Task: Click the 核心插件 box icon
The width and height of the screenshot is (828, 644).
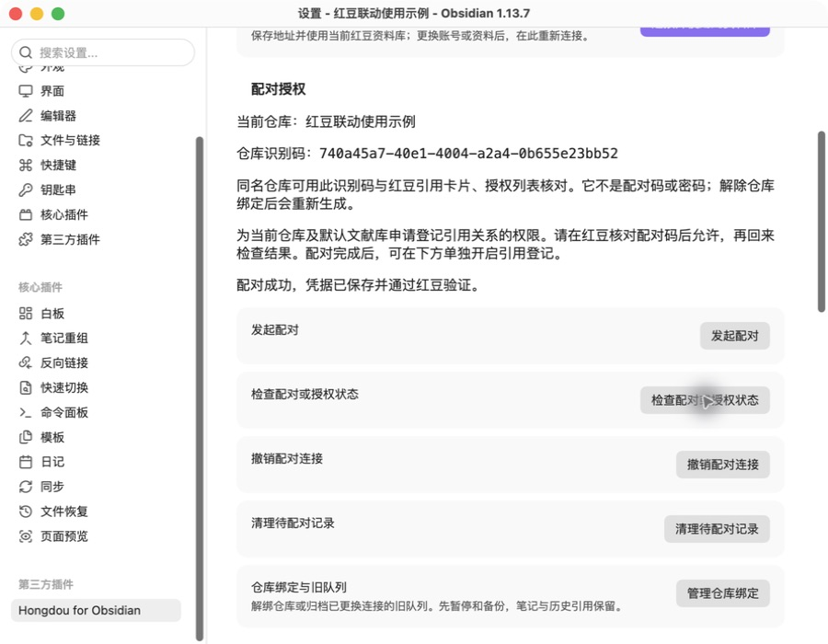Action: [x=26, y=215]
